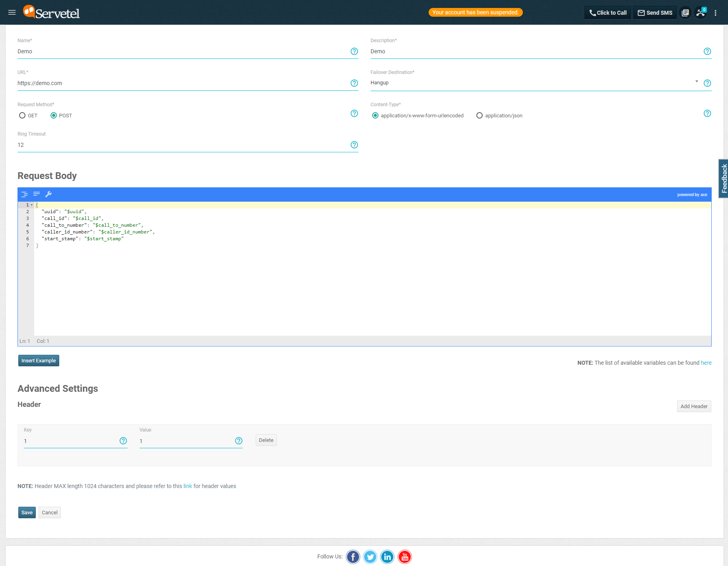Open the documents icon in top bar
The height and width of the screenshot is (566, 728).
[x=685, y=13]
